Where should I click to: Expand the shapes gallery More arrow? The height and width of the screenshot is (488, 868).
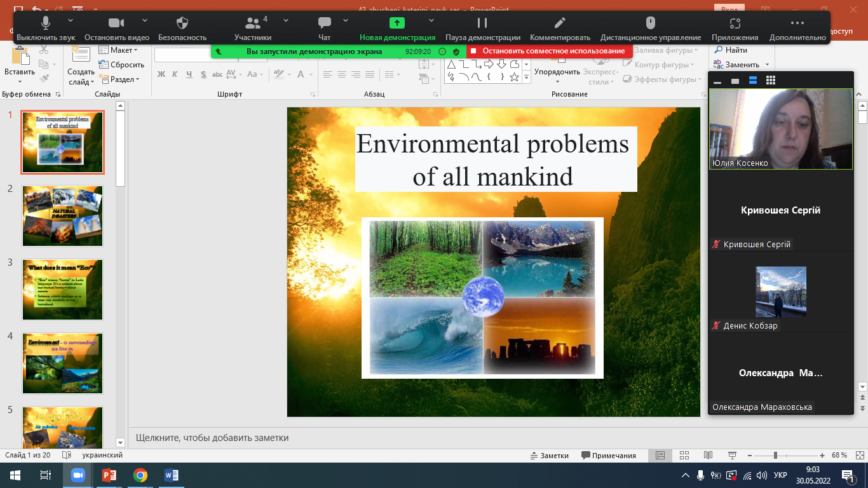[x=526, y=78]
